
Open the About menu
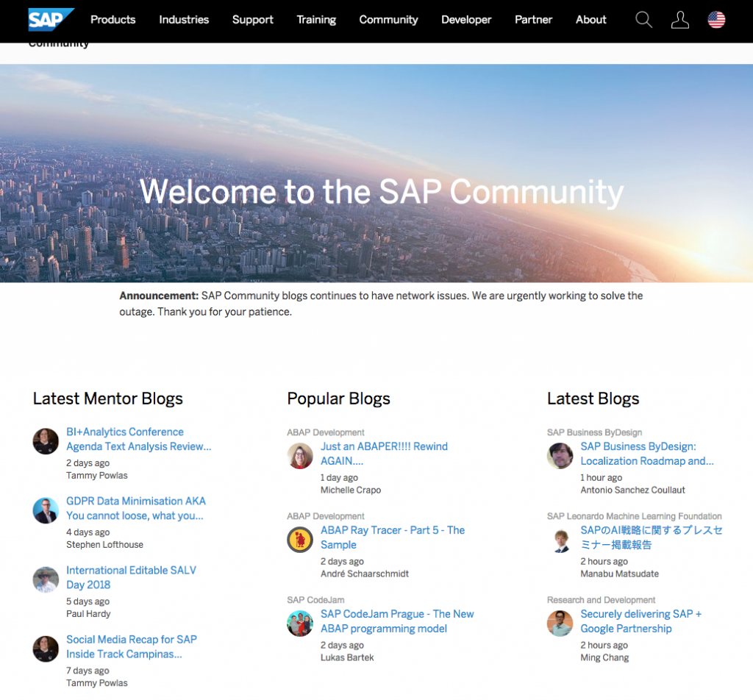pos(591,20)
